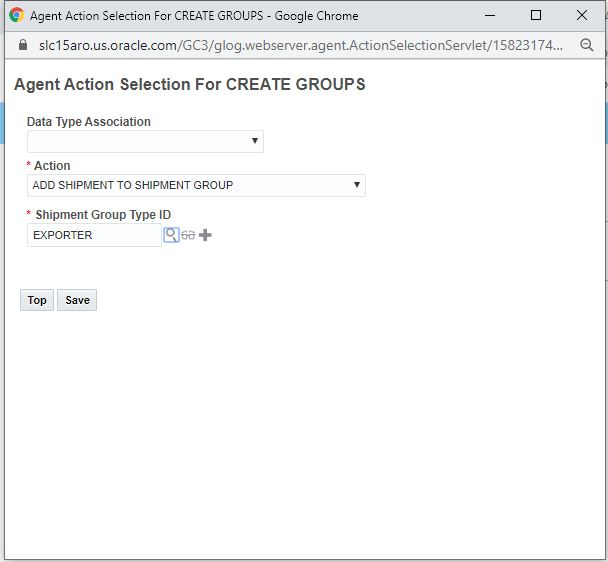
Task: Click the Chrome logo in the title bar
Action: tap(16, 16)
